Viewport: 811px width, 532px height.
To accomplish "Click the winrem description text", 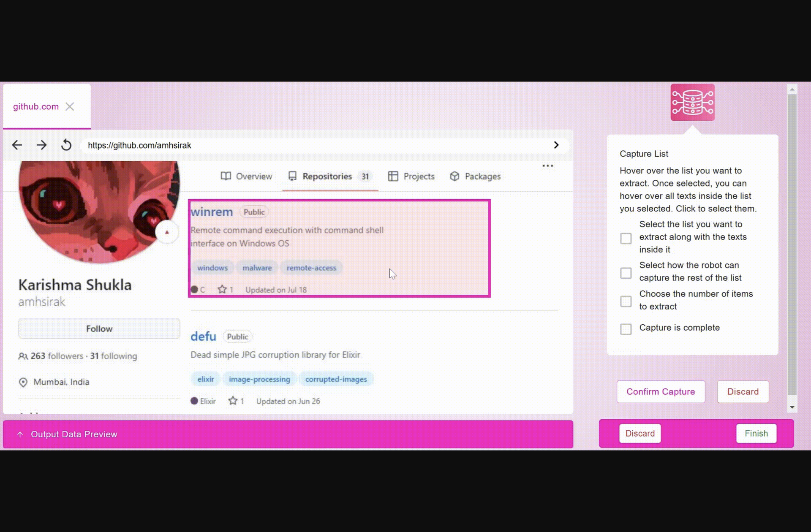I will [x=287, y=236].
